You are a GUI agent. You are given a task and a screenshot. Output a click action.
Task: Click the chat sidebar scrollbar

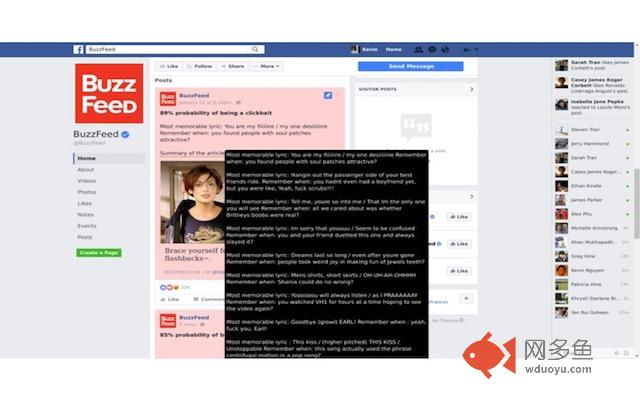(636, 204)
